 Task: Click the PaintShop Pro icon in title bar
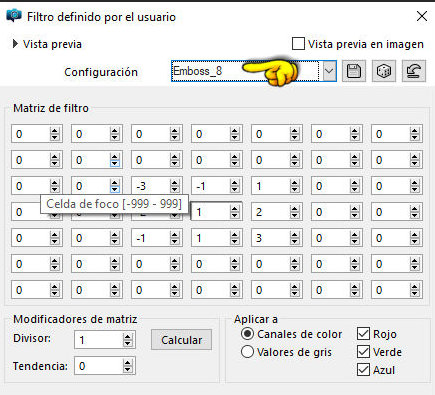coord(14,16)
